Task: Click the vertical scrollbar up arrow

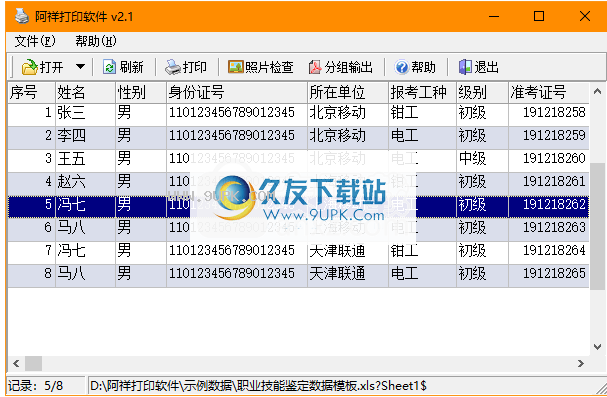Action: [597, 92]
